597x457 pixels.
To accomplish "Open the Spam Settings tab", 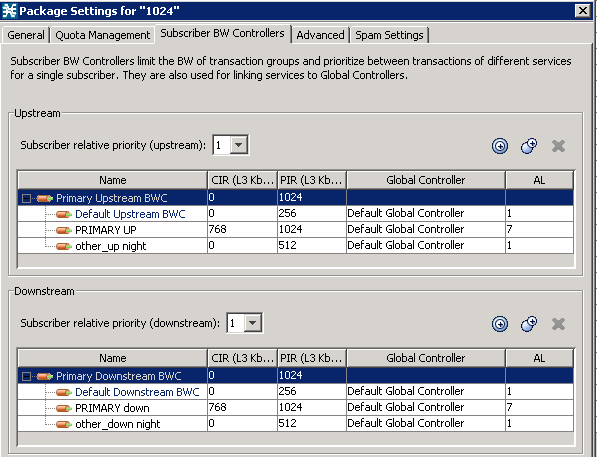I will [x=389, y=35].
